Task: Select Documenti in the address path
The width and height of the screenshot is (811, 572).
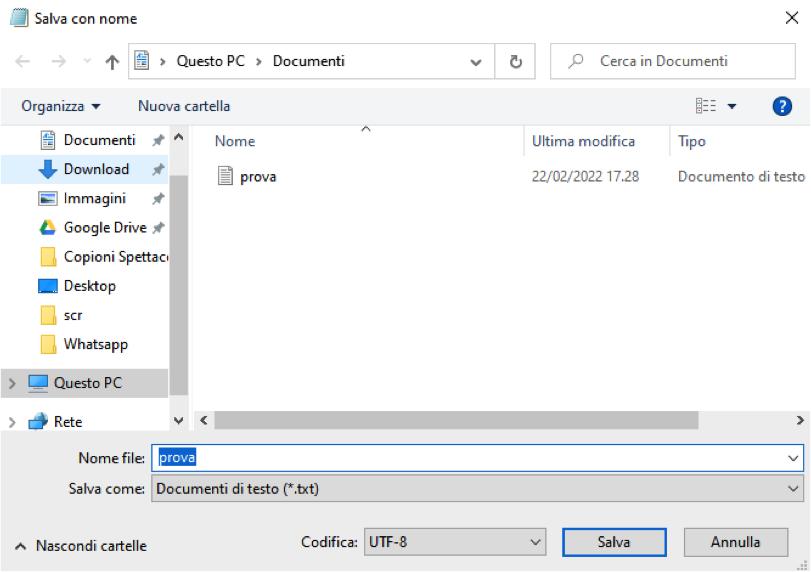Action: point(309,61)
